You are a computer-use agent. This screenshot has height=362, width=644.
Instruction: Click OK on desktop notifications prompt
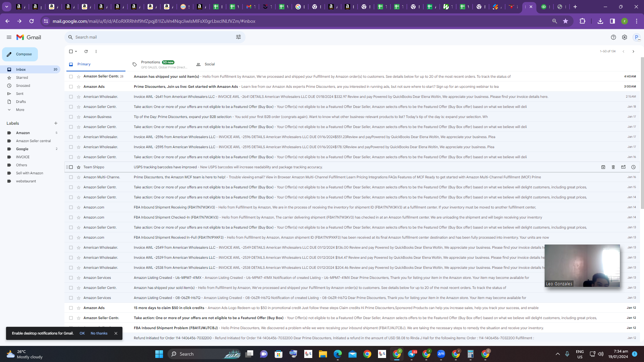pos(82,334)
